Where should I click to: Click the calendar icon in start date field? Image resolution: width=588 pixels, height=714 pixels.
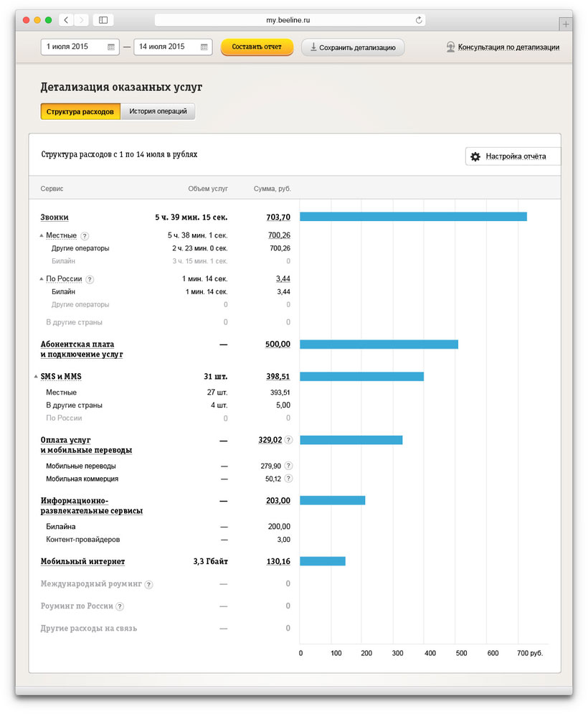click(x=111, y=47)
